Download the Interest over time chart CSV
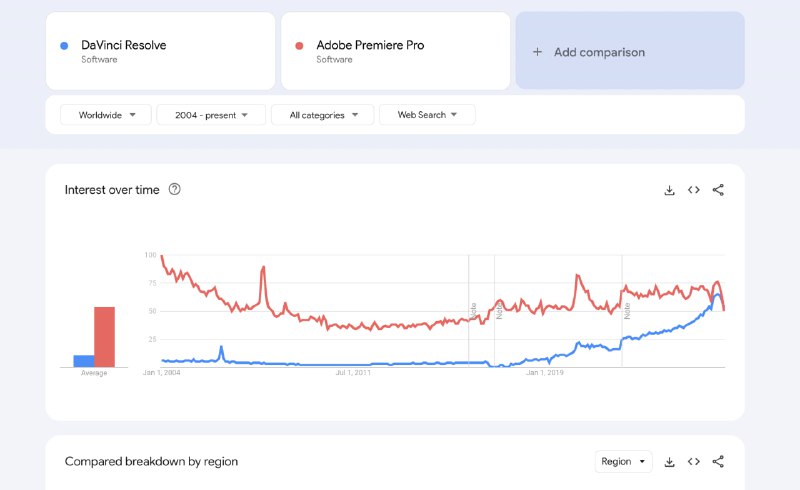This screenshot has width=800, height=490. (670, 190)
